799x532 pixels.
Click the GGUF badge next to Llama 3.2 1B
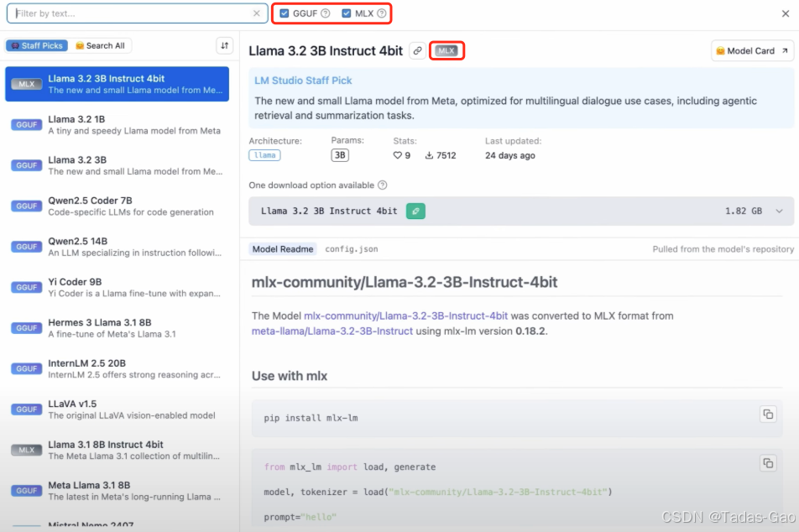(x=27, y=125)
